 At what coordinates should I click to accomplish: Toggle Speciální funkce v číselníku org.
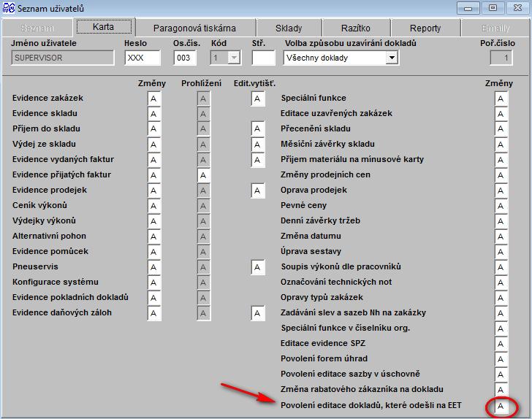click(x=501, y=328)
